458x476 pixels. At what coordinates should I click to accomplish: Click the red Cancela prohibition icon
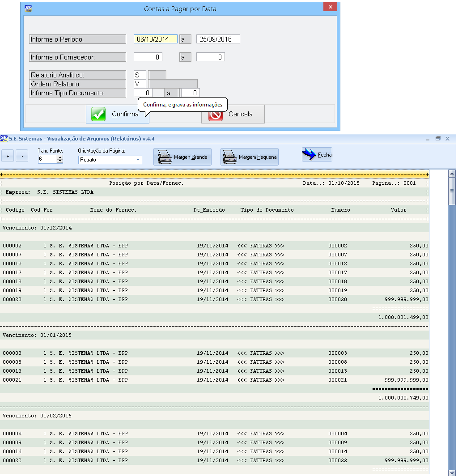(x=216, y=114)
